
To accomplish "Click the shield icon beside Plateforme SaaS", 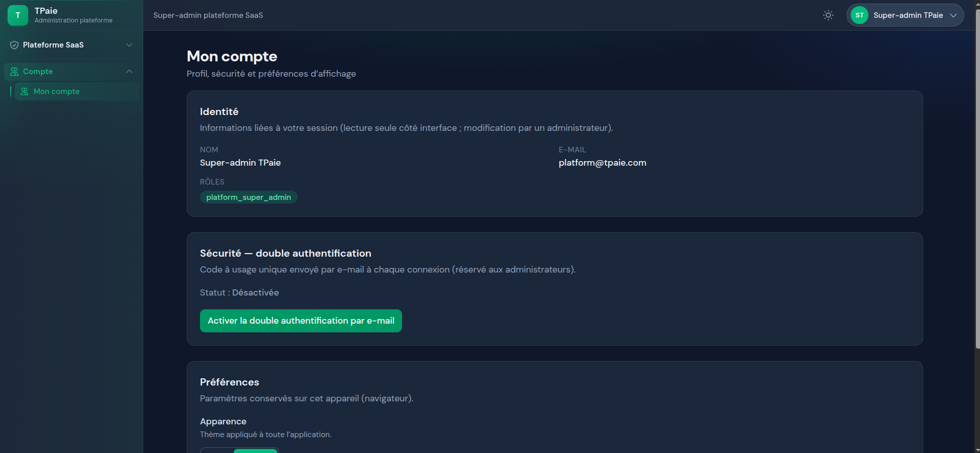I will 14,45.
